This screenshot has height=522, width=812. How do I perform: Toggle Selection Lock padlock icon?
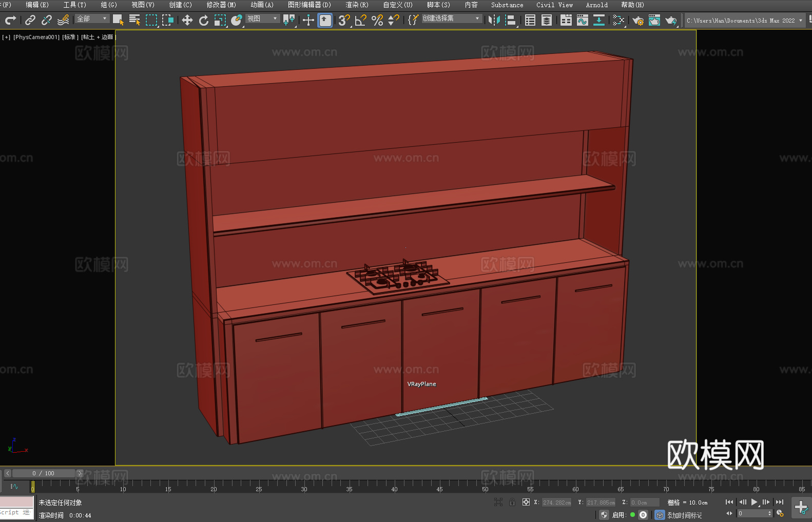[x=512, y=502]
